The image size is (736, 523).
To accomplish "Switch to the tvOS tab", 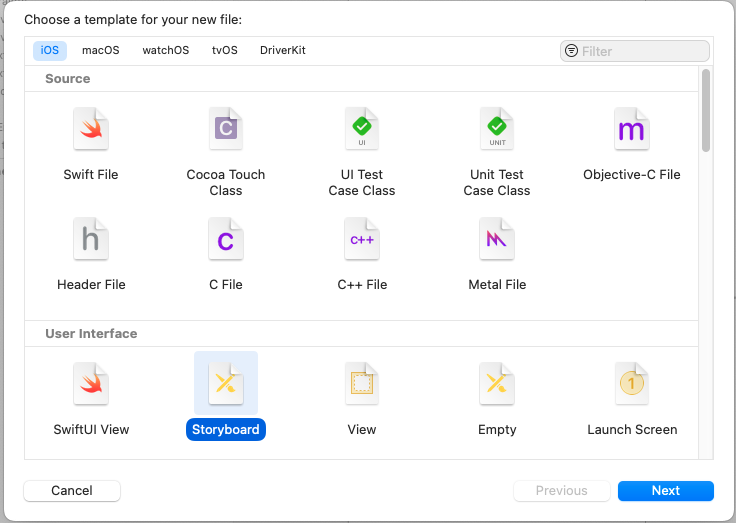I will coord(225,51).
